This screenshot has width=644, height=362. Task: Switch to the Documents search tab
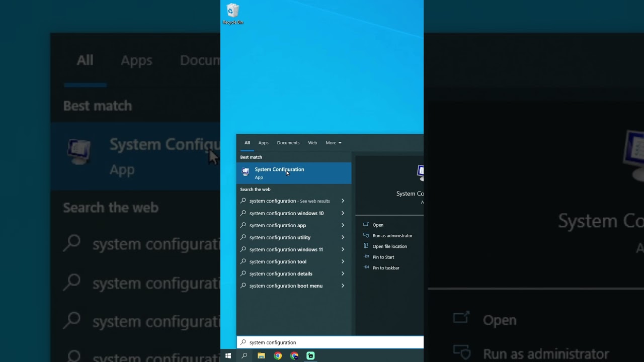[x=288, y=143]
